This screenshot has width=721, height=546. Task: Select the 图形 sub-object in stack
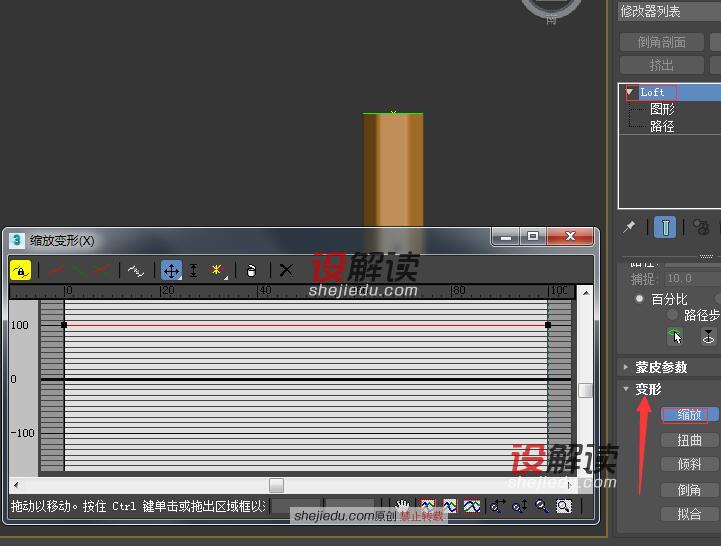pyautogui.click(x=662, y=109)
